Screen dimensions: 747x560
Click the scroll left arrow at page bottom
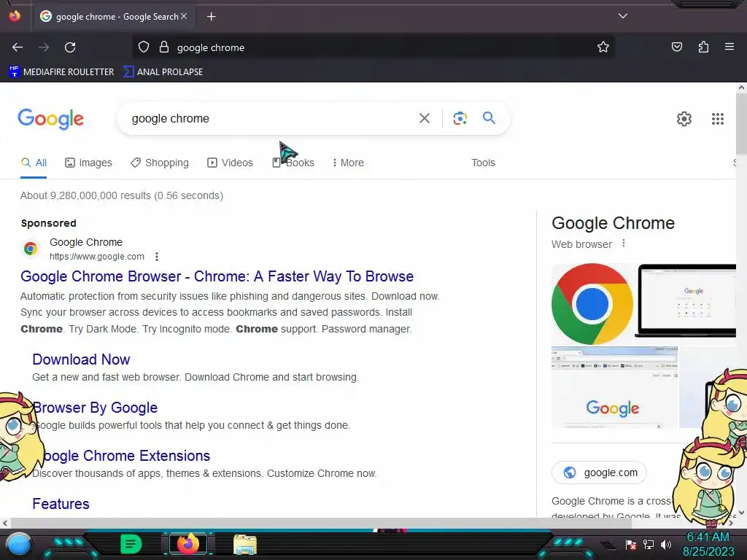pos(4,524)
